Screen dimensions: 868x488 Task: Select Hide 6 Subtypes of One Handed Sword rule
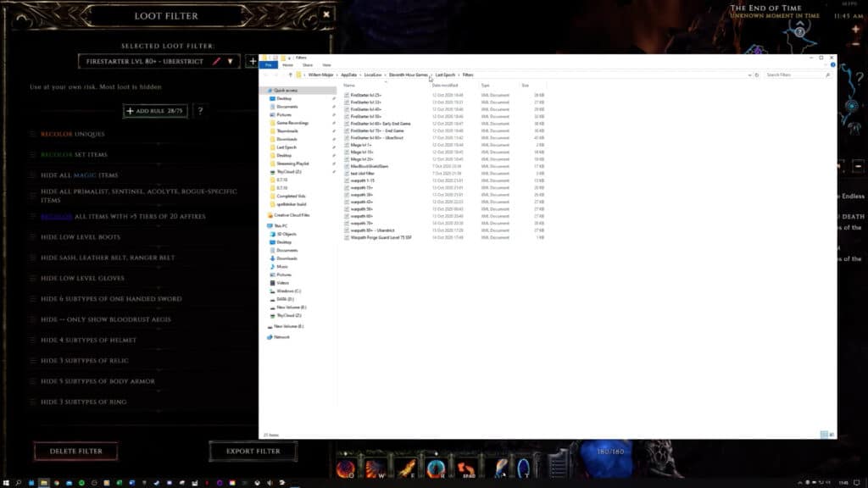pos(111,299)
